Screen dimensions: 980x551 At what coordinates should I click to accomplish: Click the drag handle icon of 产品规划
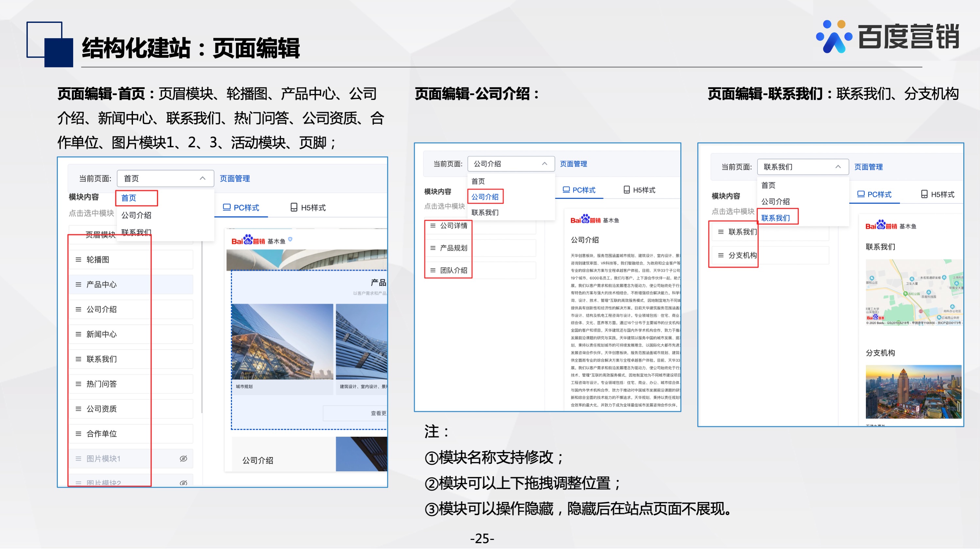click(433, 248)
